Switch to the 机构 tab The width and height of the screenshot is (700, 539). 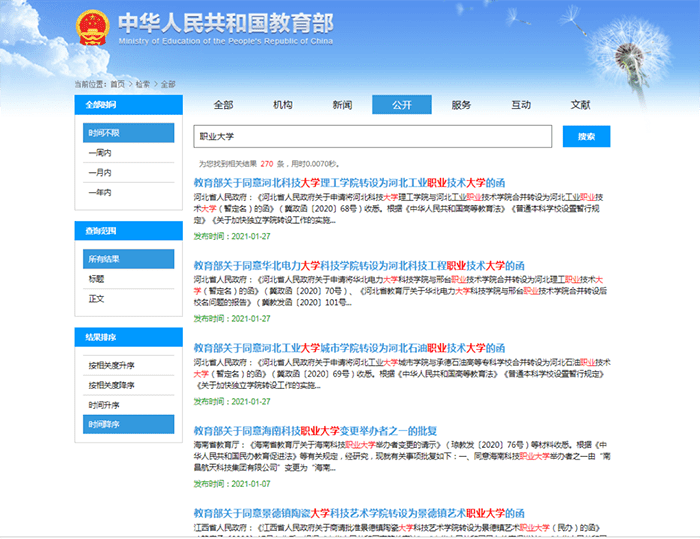[x=283, y=105]
